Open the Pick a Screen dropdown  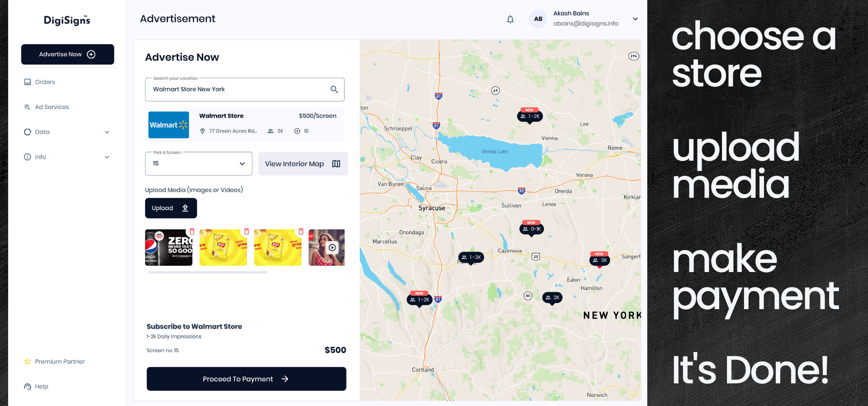(198, 163)
